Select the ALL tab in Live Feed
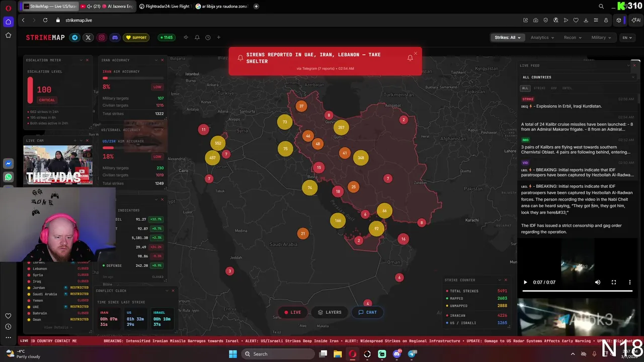Viewport: 644px width, 362px height. (x=525, y=88)
